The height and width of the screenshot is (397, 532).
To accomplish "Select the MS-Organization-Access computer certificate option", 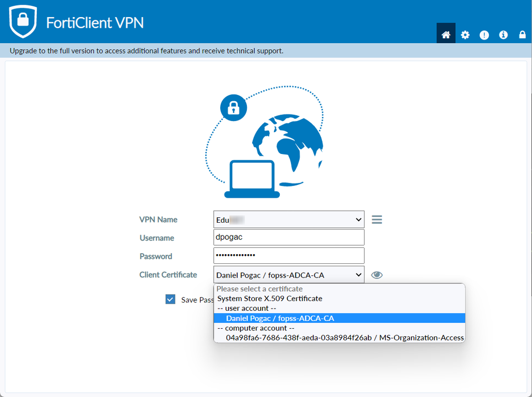I will (x=339, y=338).
